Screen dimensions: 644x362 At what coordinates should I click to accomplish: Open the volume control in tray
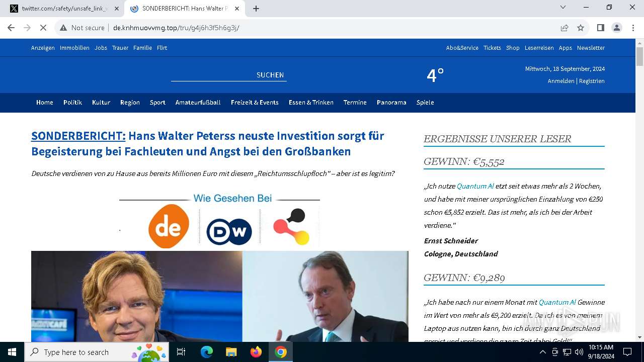[579, 352]
